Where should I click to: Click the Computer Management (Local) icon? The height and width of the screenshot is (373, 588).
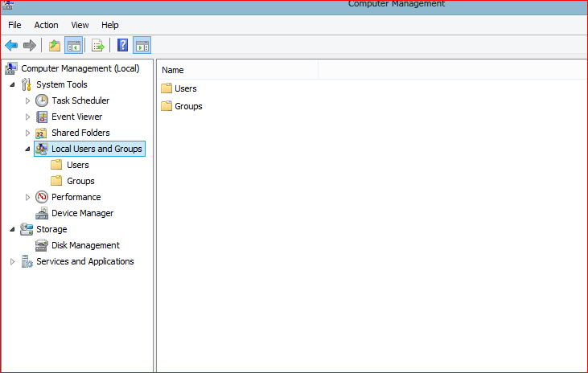tap(11, 68)
